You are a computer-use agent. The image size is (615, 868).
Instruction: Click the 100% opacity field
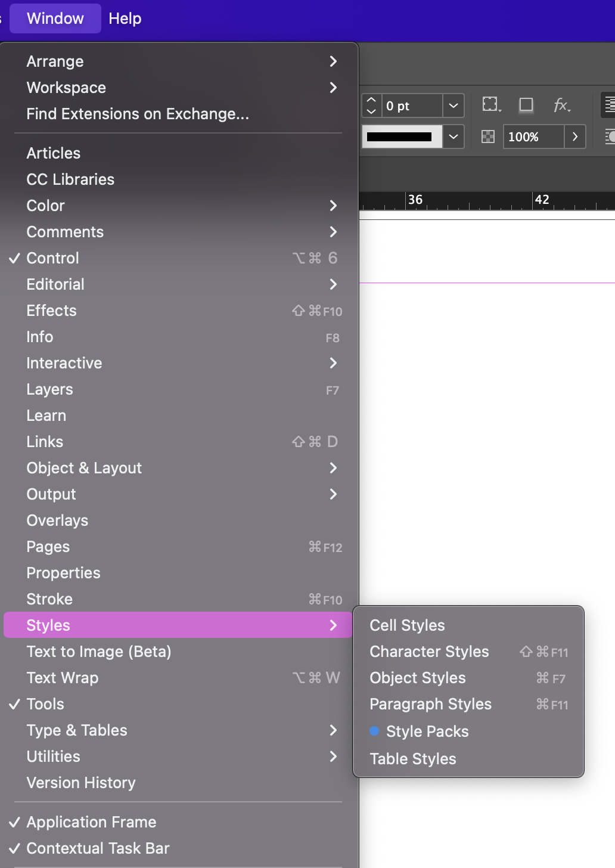coord(534,137)
